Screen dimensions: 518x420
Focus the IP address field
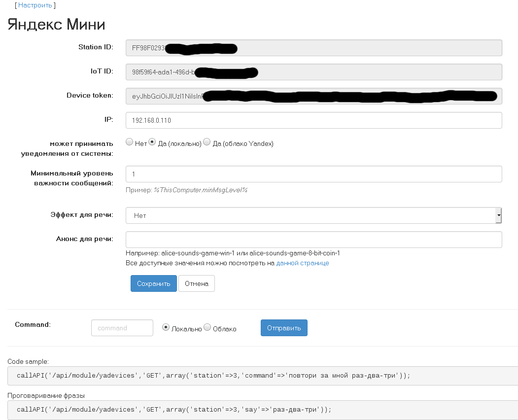pyautogui.click(x=314, y=120)
